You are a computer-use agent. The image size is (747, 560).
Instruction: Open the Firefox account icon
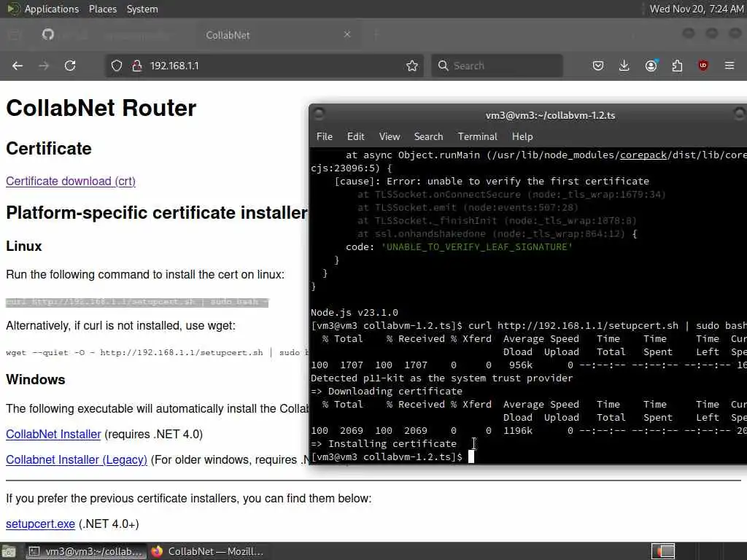[x=651, y=66]
